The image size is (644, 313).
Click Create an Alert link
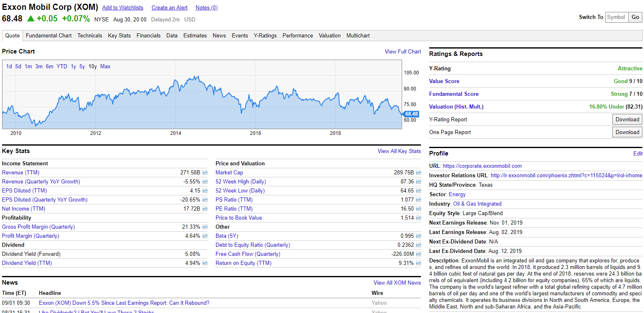[x=170, y=8]
